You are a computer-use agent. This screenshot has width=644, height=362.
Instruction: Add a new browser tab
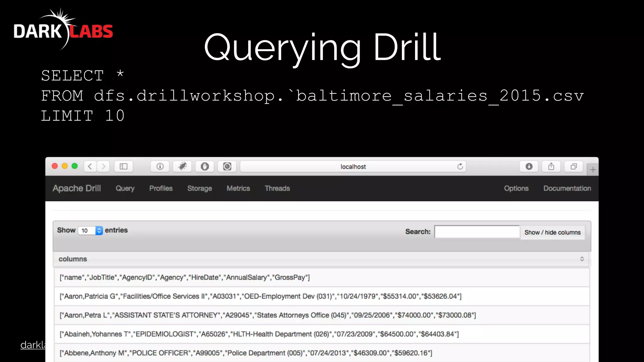pyautogui.click(x=593, y=170)
